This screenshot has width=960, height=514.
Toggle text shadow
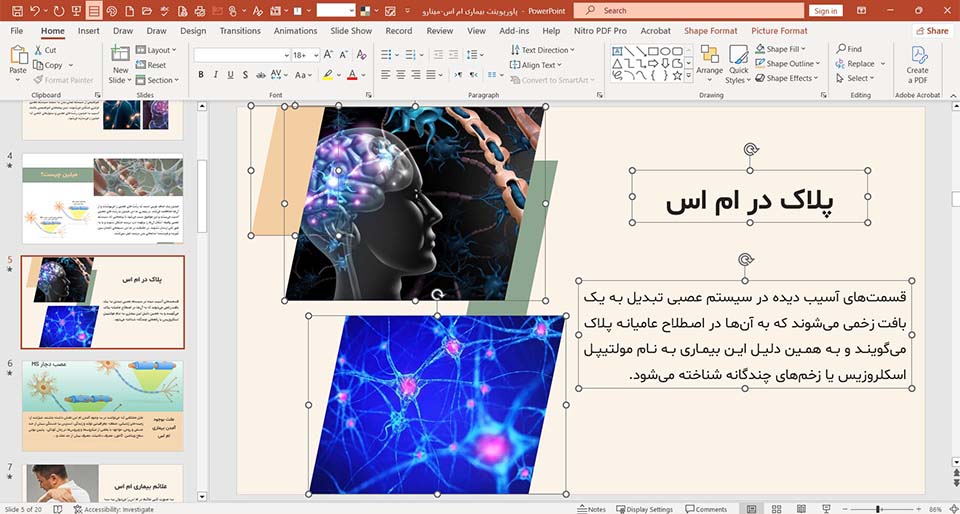click(x=246, y=75)
